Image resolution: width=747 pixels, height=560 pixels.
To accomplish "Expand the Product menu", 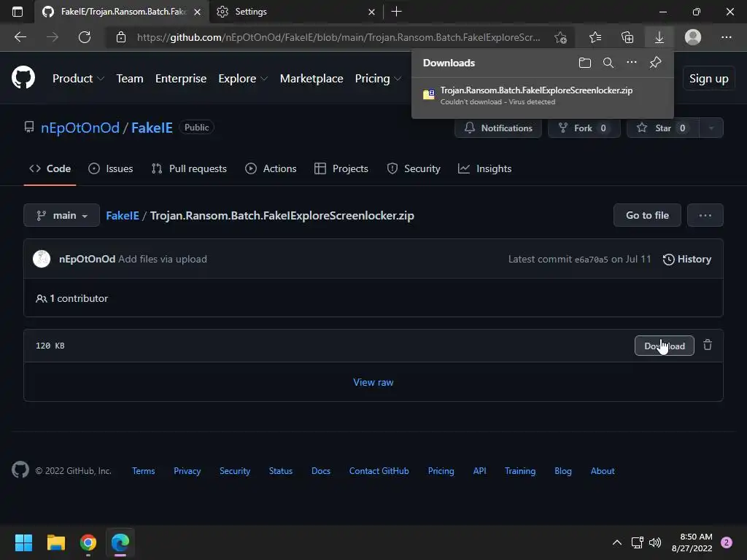I will (78, 79).
